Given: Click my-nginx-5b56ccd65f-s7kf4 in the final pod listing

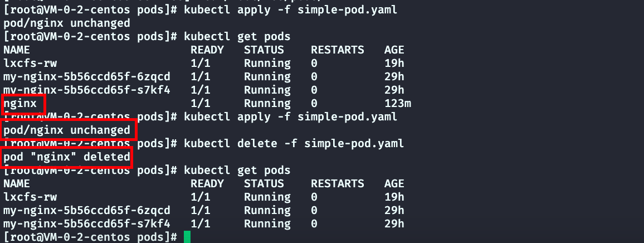Looking at the screenshot, I should (87, 223).
